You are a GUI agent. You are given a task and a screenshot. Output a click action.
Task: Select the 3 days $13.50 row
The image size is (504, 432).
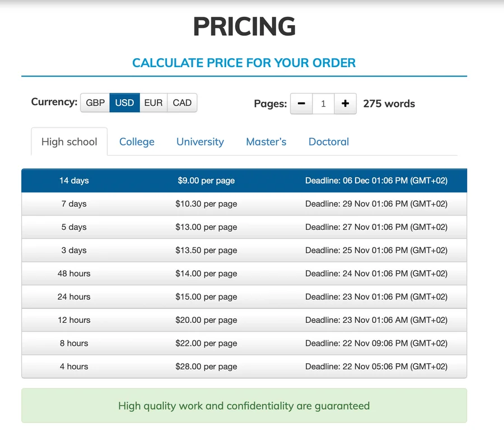coord(244,250)
